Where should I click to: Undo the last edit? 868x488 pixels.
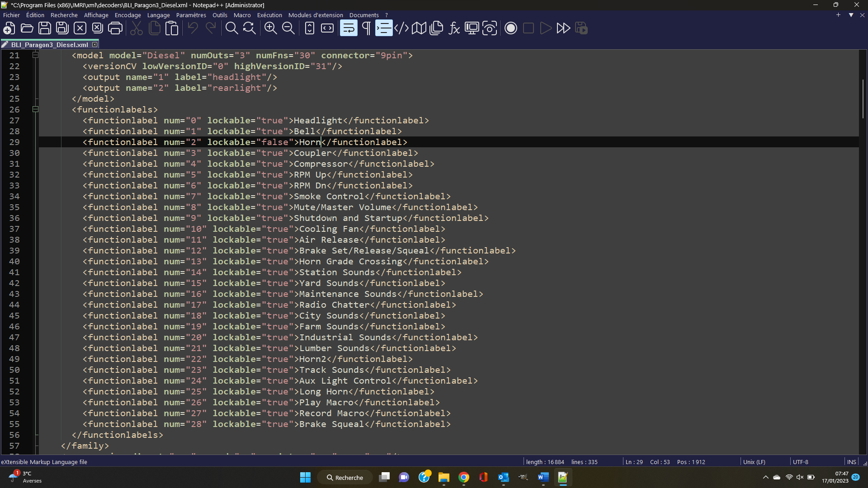pyautogui.click(x=193, y=28)
